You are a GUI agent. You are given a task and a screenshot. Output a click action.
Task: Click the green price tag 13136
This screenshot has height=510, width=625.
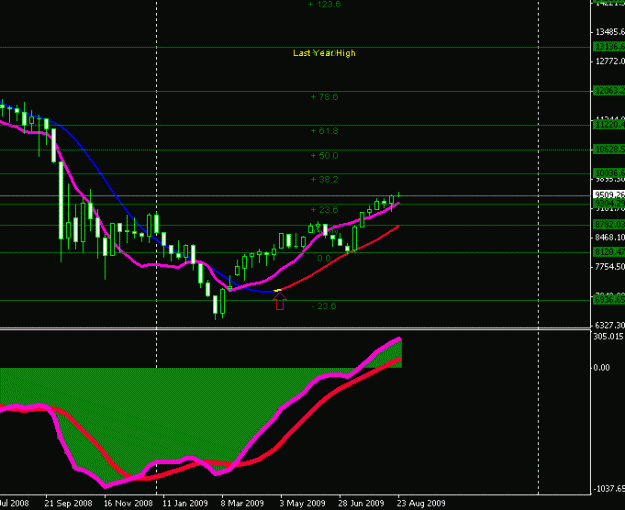click(x=609, y=47)
